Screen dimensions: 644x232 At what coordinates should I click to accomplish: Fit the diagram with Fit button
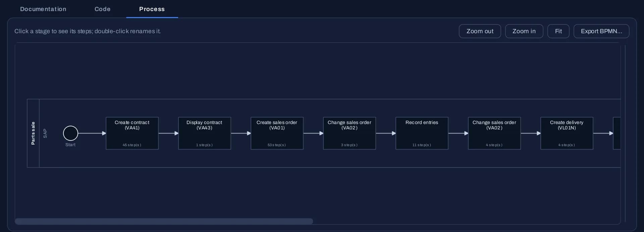click(558, 31)
